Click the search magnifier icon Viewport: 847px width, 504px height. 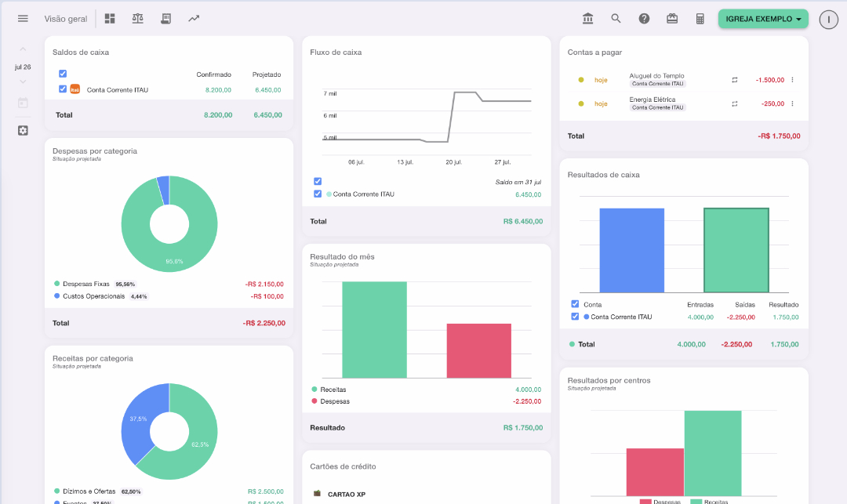pyautogui.click(x=616, y=18)
